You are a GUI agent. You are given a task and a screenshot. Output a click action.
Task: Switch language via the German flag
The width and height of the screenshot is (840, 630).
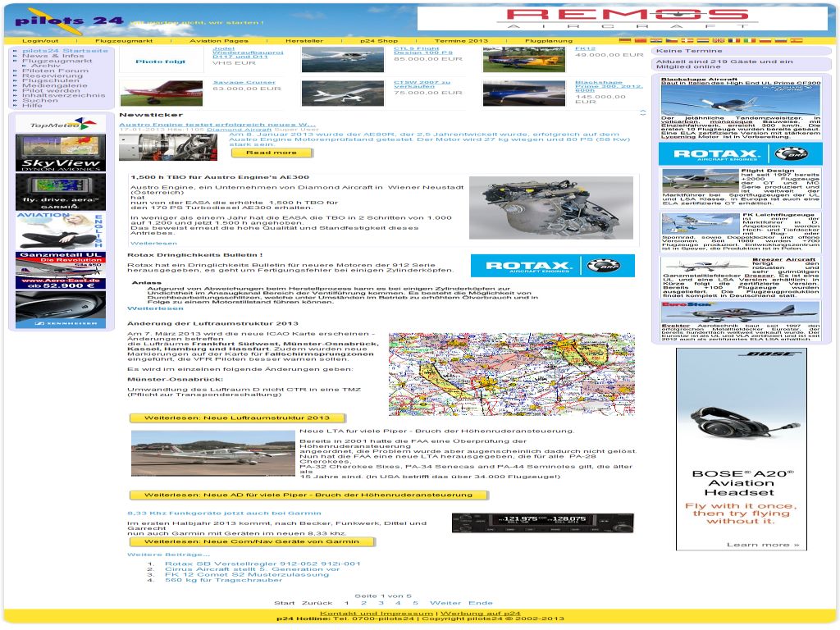point(624,40)
